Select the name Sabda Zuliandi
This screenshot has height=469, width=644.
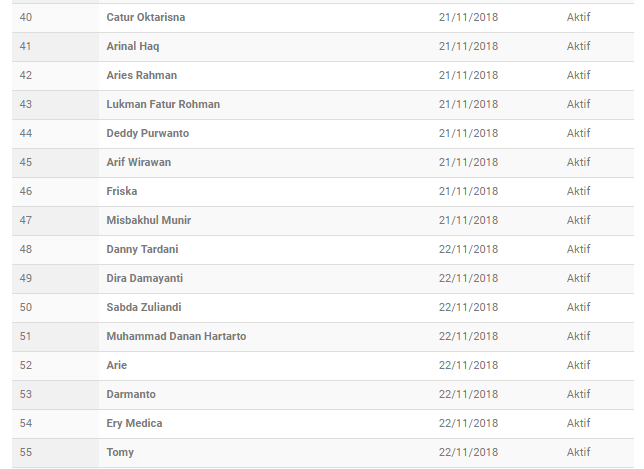(144, 307)
